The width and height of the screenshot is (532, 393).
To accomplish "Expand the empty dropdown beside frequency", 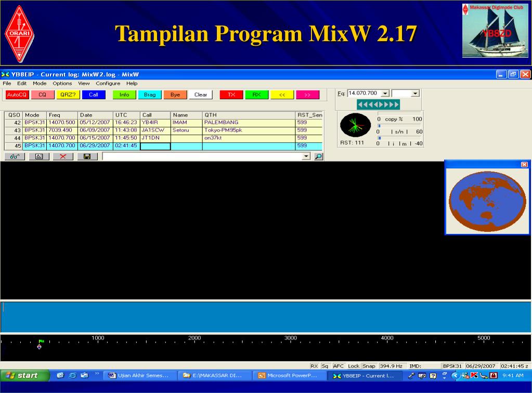I will [416, 93].
